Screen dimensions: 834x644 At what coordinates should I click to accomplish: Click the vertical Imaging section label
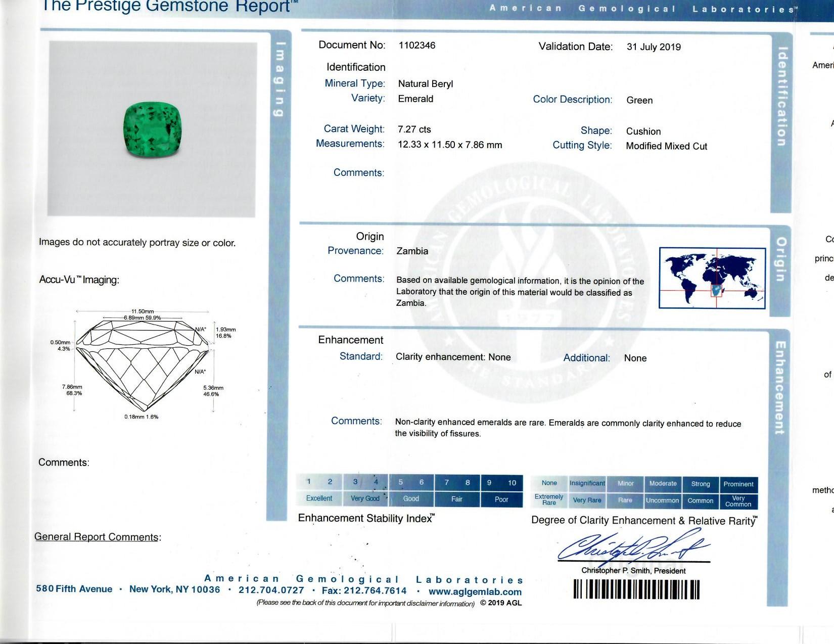[x=280, y=79]
